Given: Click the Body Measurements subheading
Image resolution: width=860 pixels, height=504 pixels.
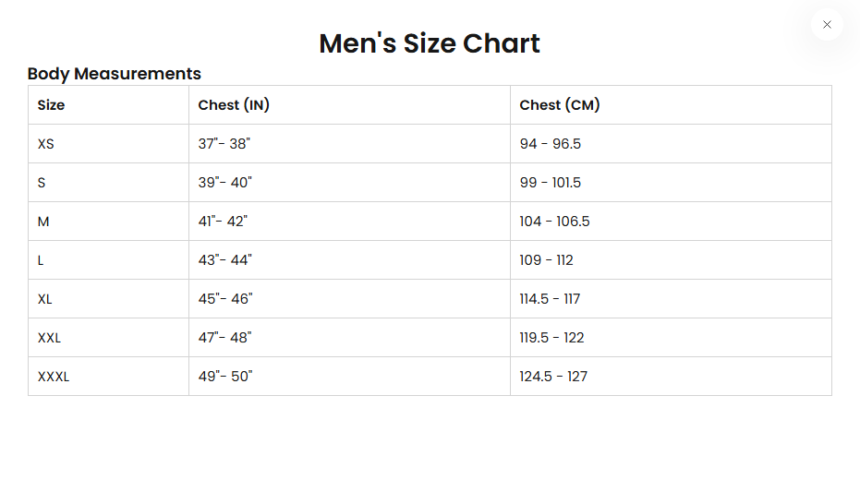Looking at the screenshot, I should point(115,74).
